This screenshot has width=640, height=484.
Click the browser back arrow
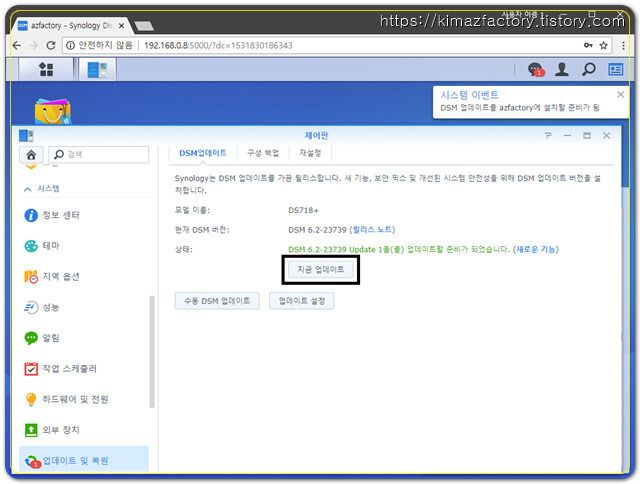tap(17, 45)
